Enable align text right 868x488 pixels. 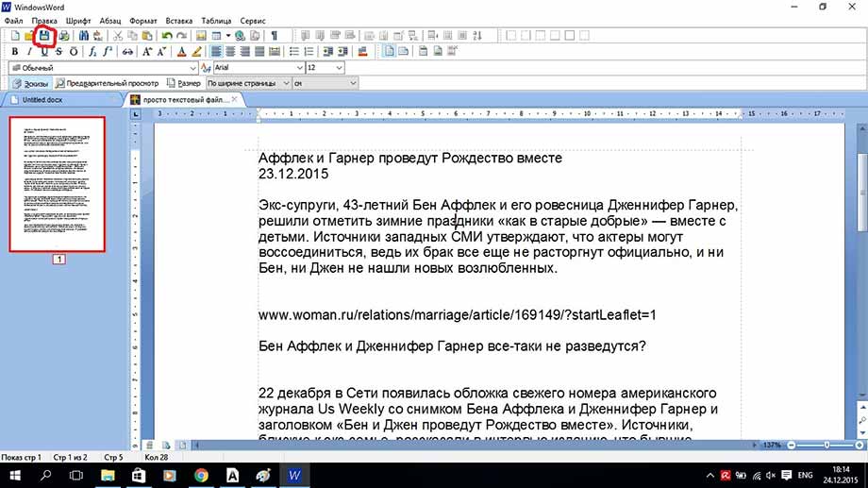(x=244, y=52)
